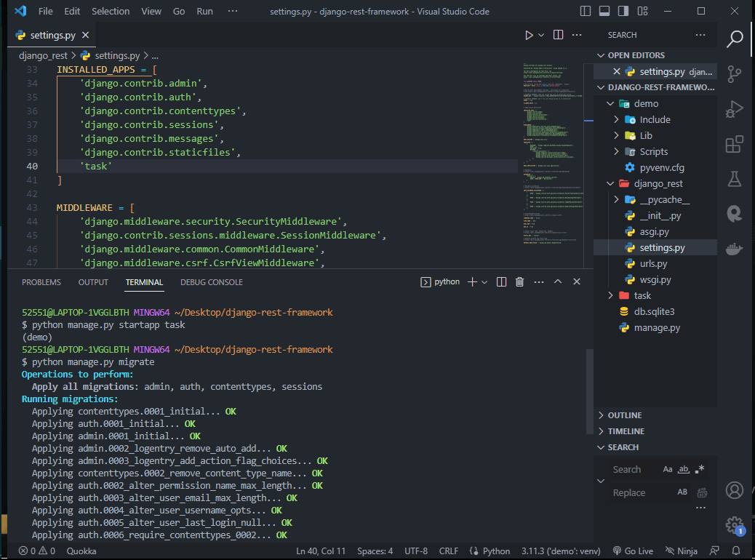
Task: Toggle Preserve Case in replace box
Action: [x=682, y=492]
